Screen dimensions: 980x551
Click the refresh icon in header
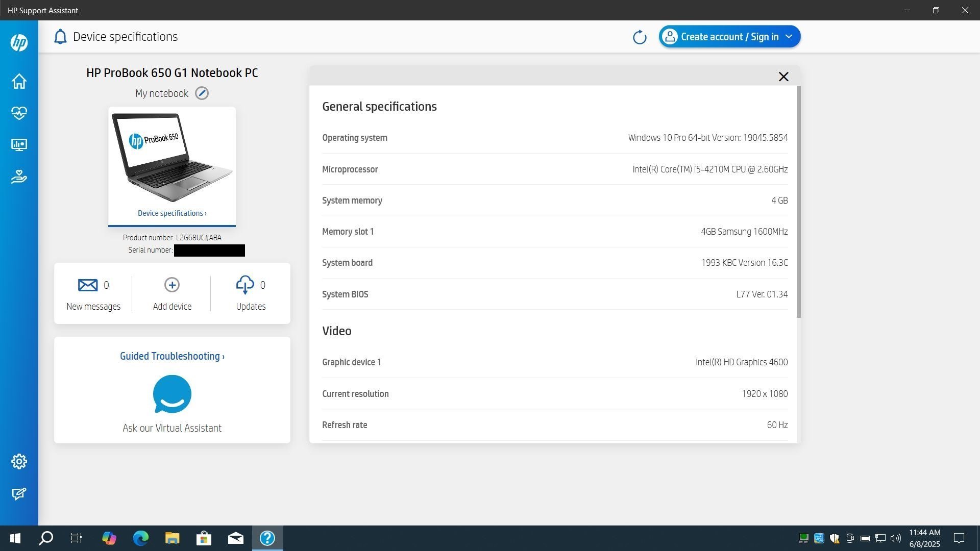[x=640, y=37]
